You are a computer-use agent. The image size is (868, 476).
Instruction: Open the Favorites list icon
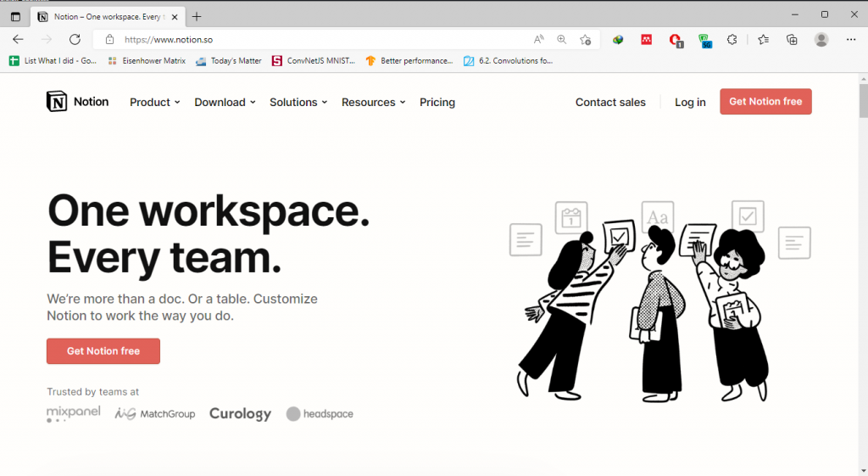click(x=764, y=39)
